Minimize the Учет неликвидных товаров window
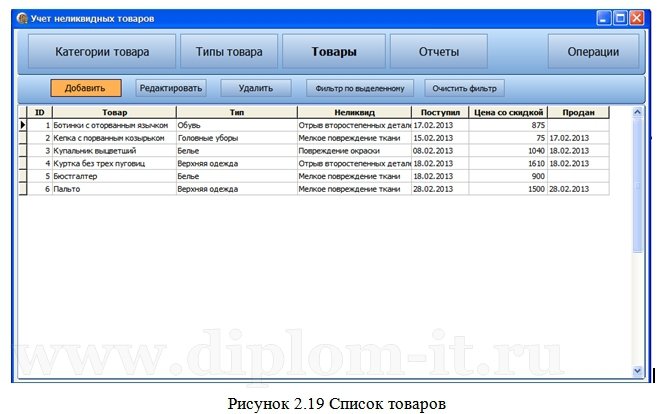 coord(604,18)
